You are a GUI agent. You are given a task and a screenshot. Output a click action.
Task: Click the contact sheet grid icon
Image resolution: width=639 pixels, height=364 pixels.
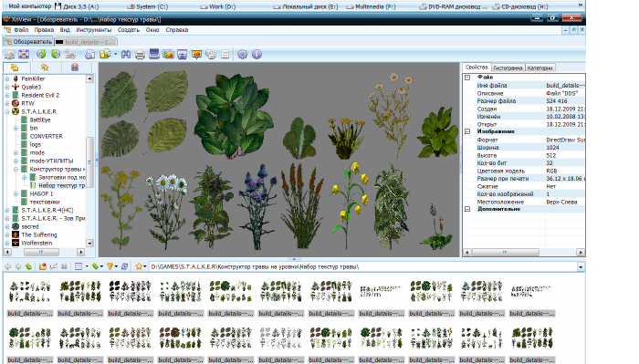(x=225, y=54)
